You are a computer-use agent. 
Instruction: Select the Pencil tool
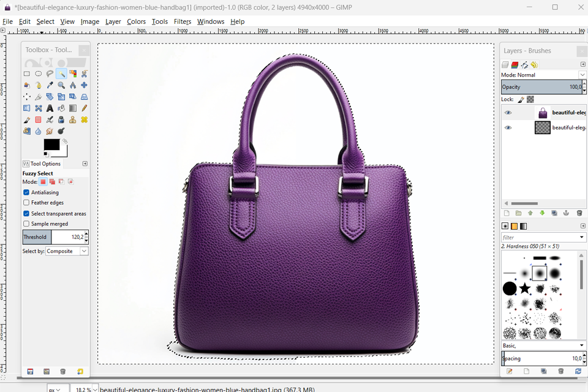coord(85,108)
